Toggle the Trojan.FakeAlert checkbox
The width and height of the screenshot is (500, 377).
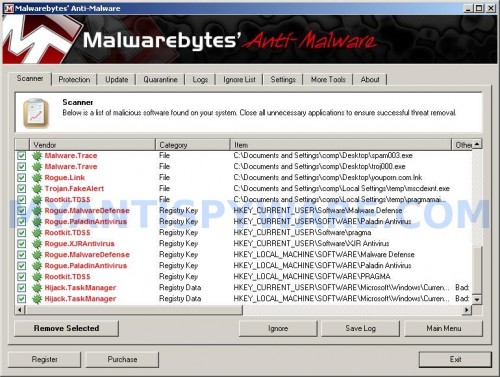point(22,189)
